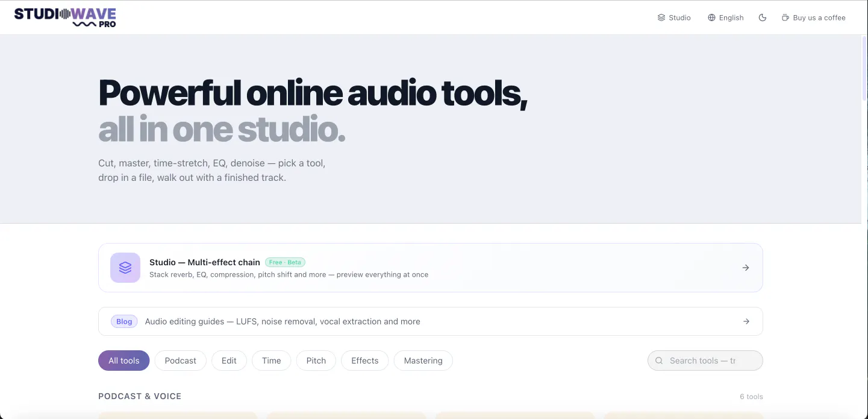Open the English language selector

[x=726, y=18]
